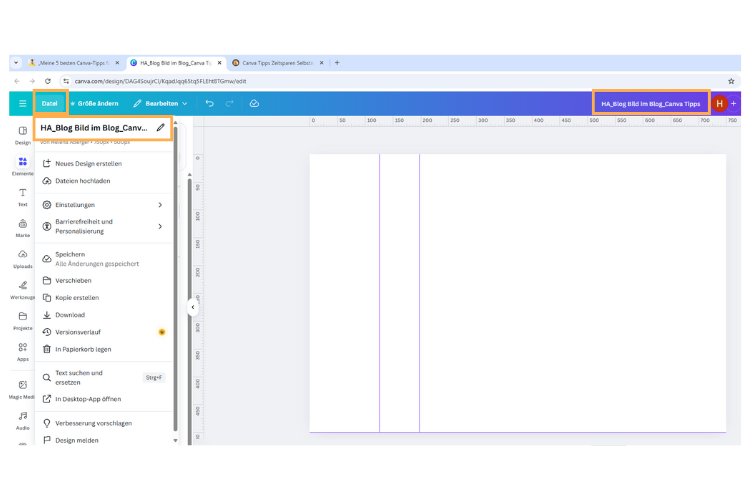Close the Canva Tipps Zeitsparen tab
750x500 pixels.
(321, 63)
